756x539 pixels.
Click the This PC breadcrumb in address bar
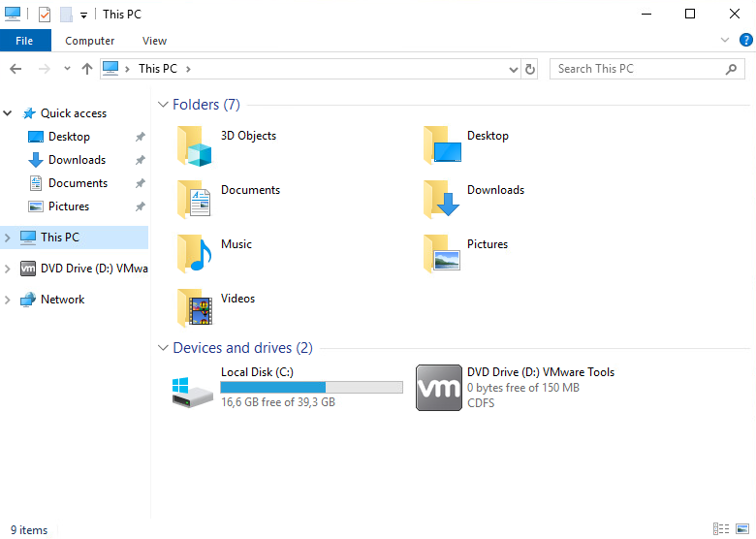pyautogui.click(x=158, y=69)
